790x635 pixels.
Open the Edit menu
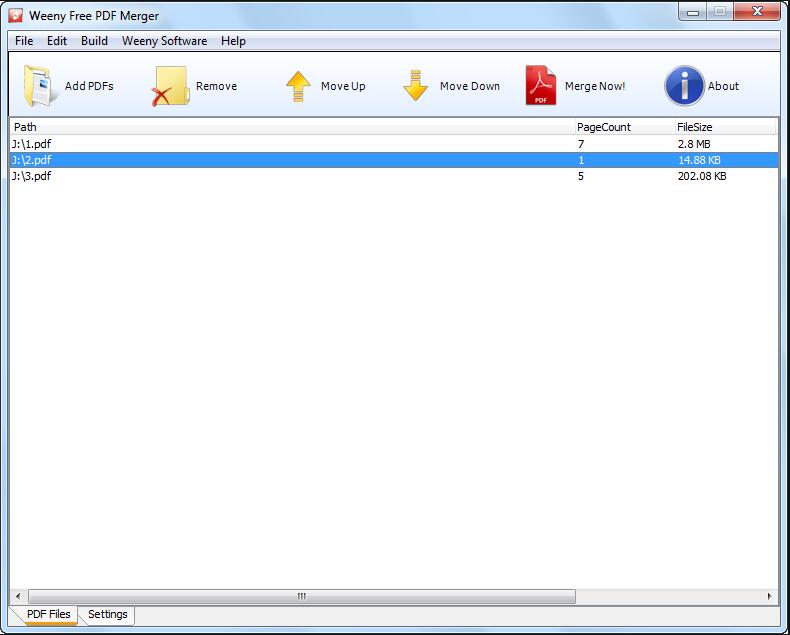pyautogui.click(x=57, y=41)
